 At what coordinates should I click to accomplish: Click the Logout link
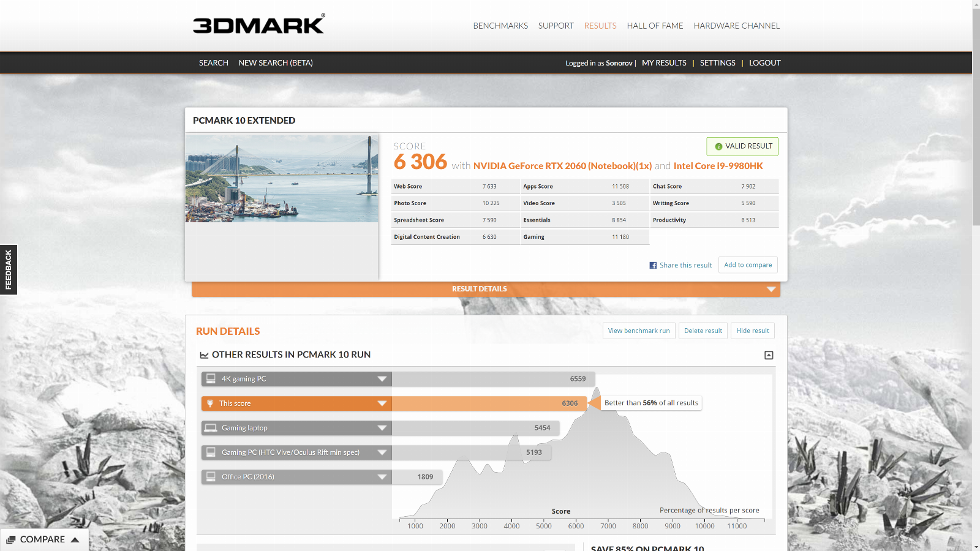click(765, 63)
